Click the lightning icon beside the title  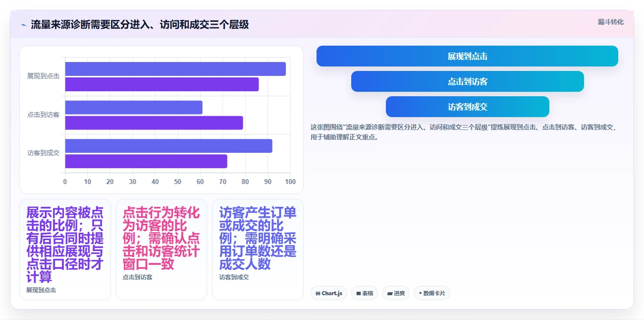point(24,25)
